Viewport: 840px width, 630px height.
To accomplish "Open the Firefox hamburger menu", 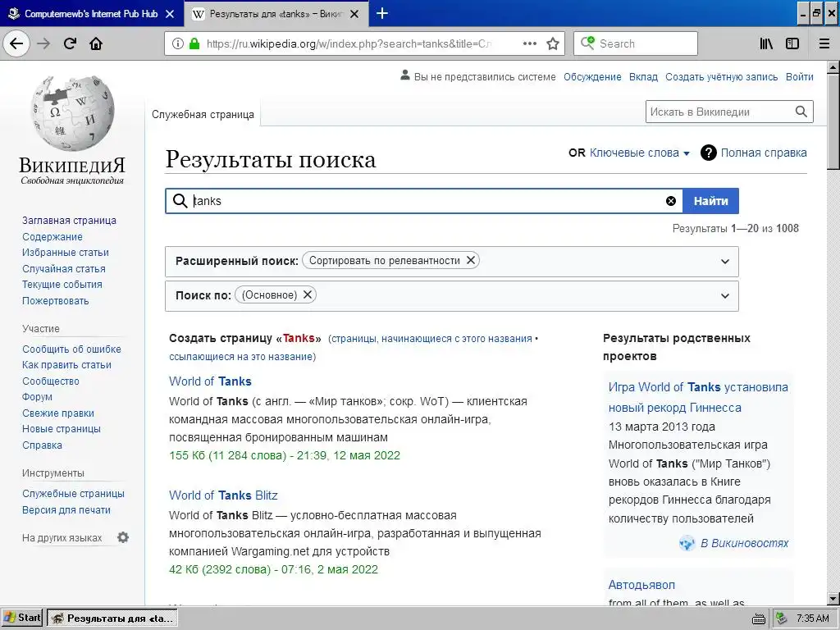I will tap(824, 43).
